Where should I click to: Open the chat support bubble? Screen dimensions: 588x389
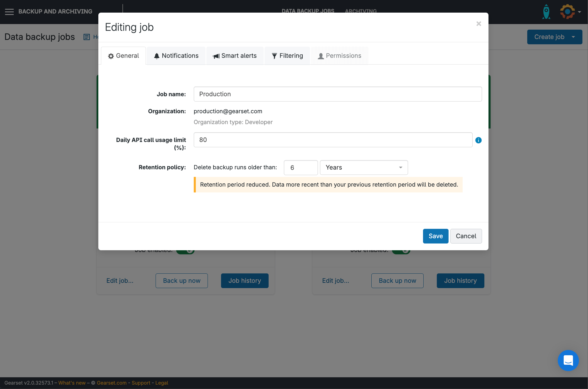pos(568,360)
